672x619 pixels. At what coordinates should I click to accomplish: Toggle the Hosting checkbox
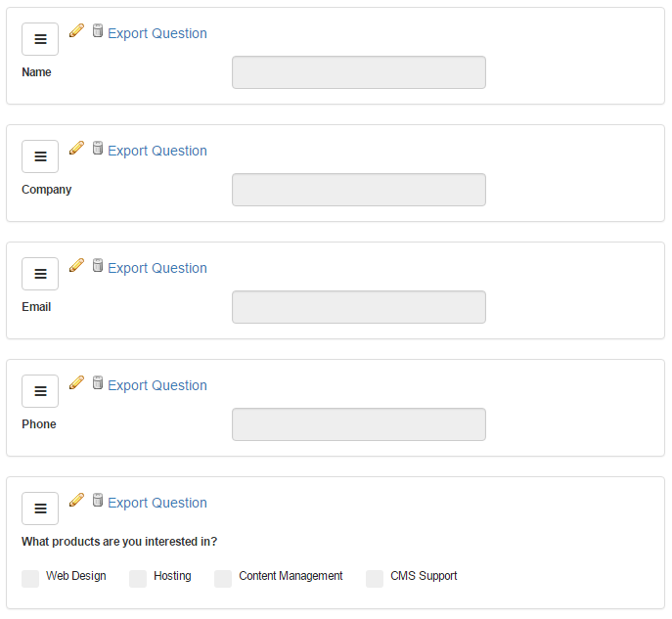pyautogui.click(x=138, y=579)
